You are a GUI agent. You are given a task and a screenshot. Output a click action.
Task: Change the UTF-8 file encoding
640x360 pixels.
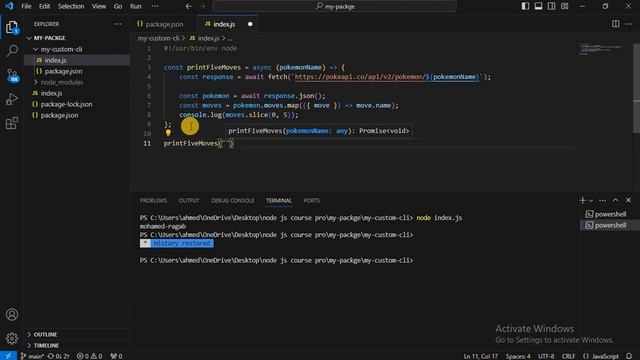coord(546,356)
